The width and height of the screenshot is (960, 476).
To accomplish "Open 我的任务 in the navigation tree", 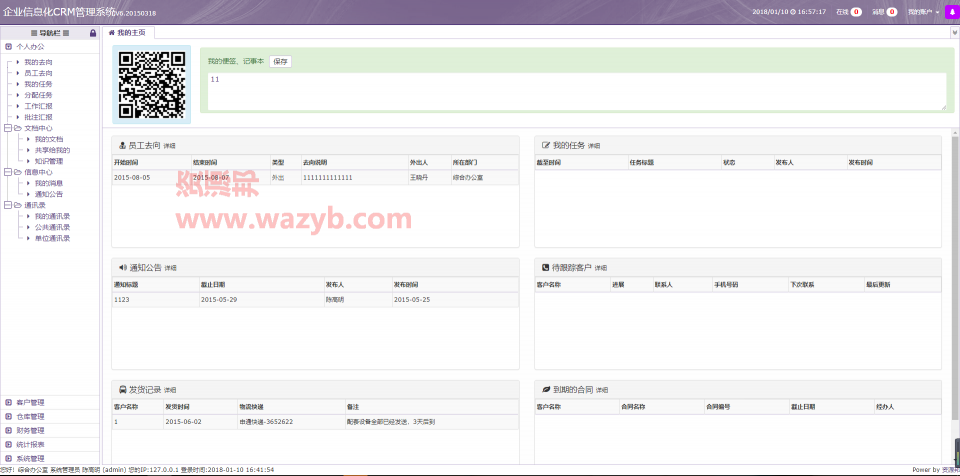I will click(x=38, y=84).
